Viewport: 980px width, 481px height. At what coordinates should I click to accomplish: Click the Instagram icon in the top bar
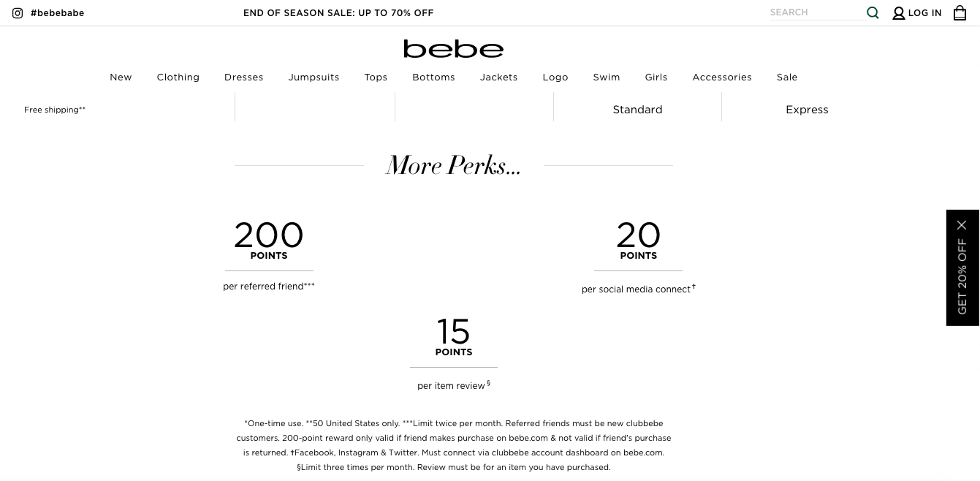(18, 12)
